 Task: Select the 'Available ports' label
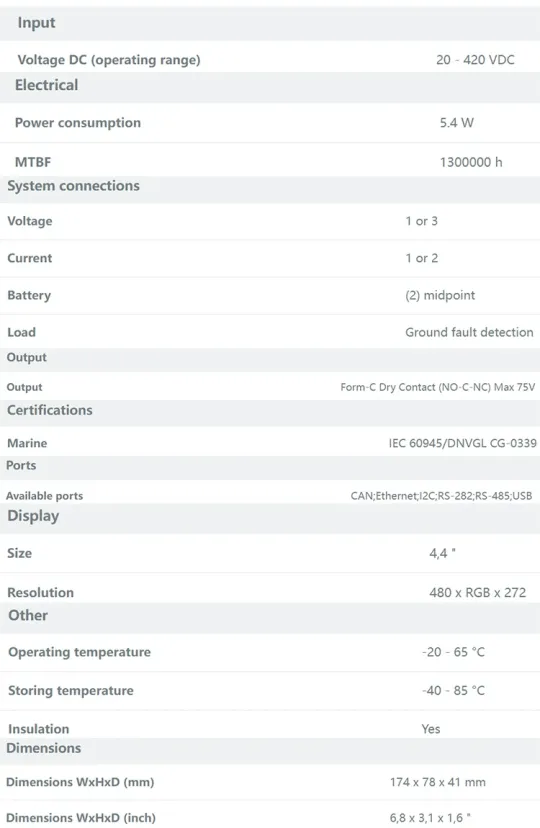44,496
